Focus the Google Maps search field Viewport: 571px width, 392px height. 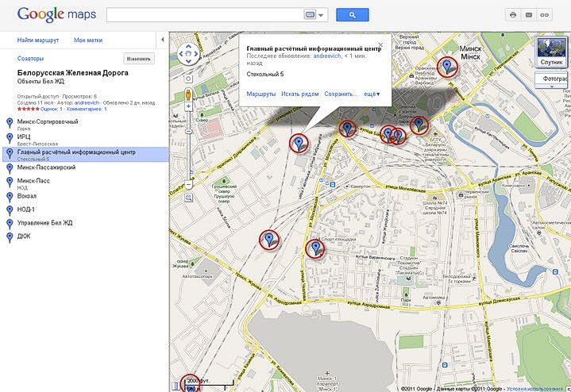tap(206, 15)
